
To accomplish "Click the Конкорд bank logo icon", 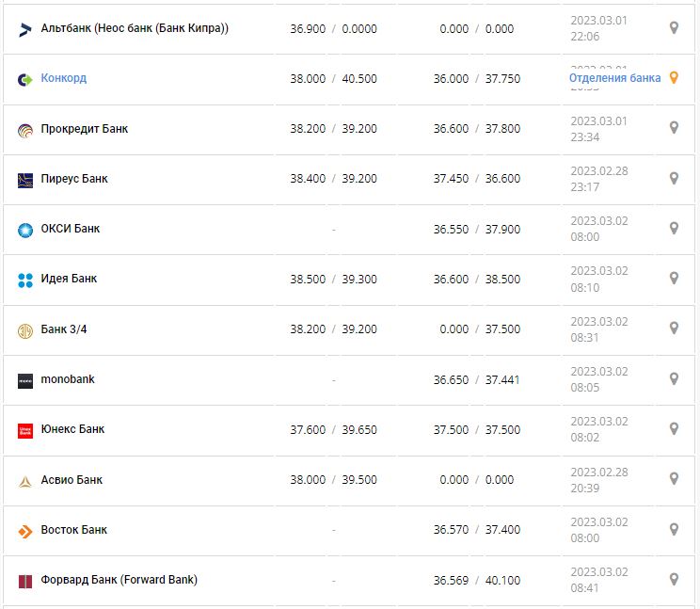I will 25,79.
